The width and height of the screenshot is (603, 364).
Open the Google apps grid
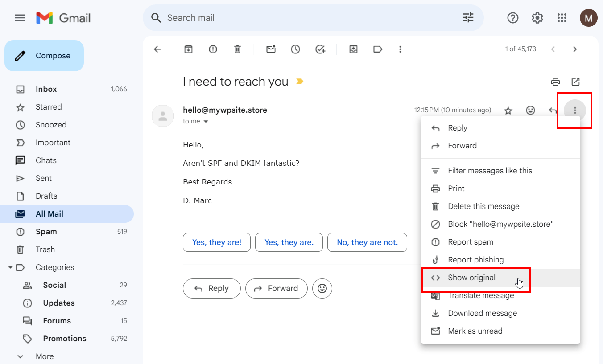pos(562,18)
